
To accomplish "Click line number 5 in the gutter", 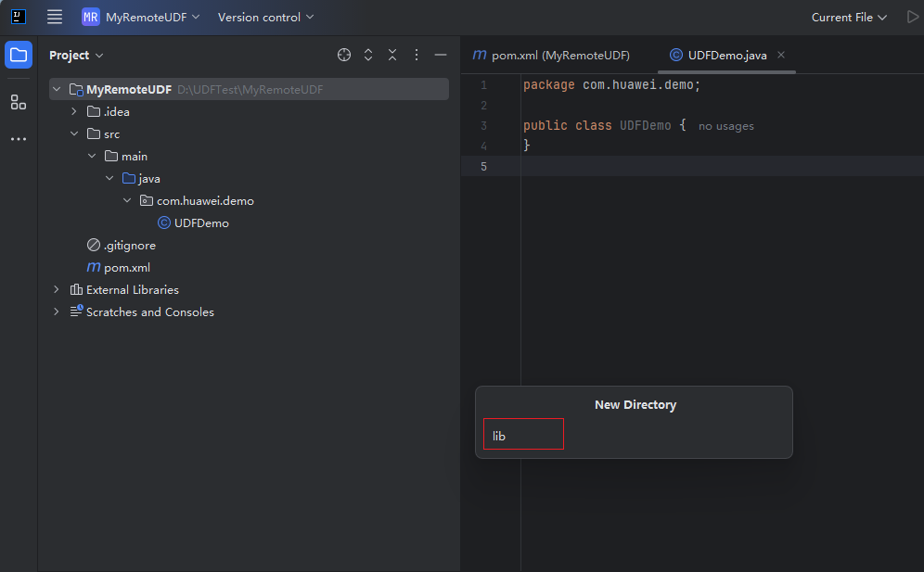I will point(484,167).
